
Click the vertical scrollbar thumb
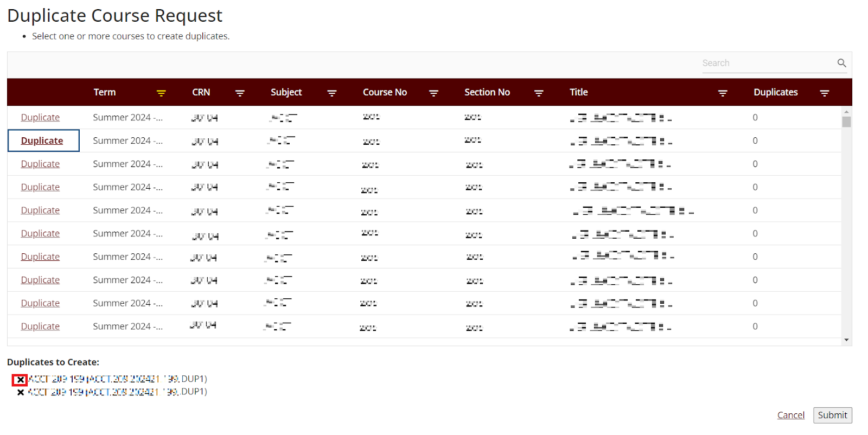pyautogui.click(x=846, y=122)
